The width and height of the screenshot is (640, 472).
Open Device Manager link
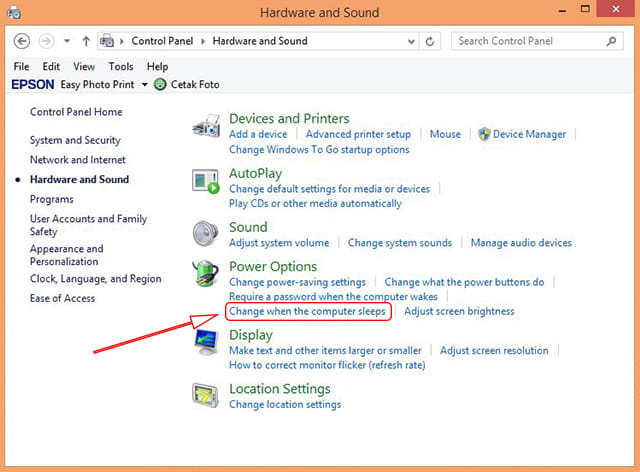click(x=529, y=134)
